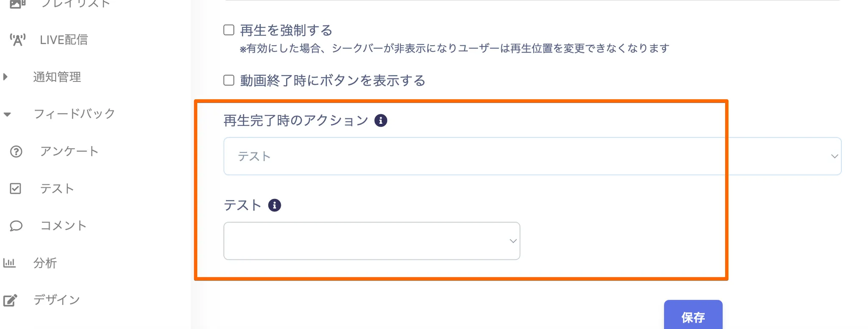Click the 分析 bar chart icon
This screenshot has width=868, height=329.
click(9, 263)
